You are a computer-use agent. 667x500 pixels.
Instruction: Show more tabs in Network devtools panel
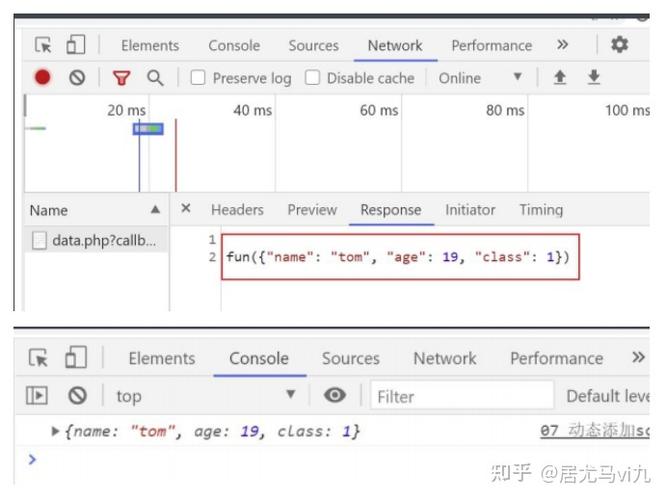pyautogui.click(x=562, y=45)
